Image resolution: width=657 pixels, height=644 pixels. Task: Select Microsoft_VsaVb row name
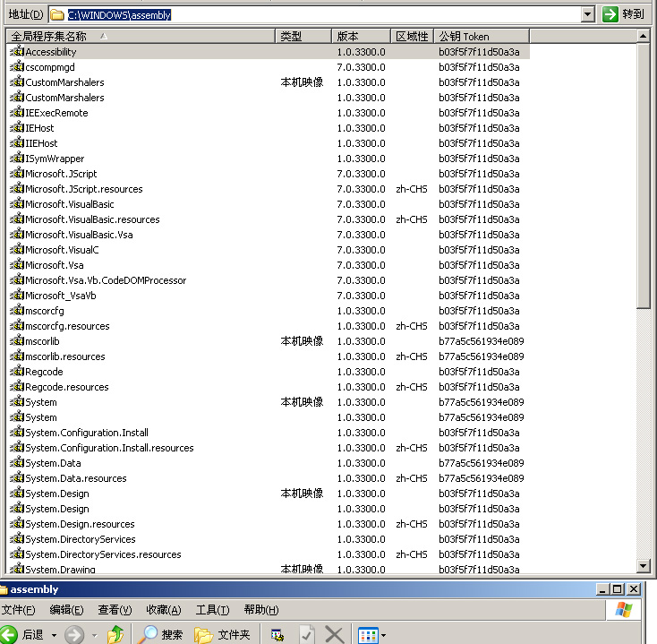point(60,296)
